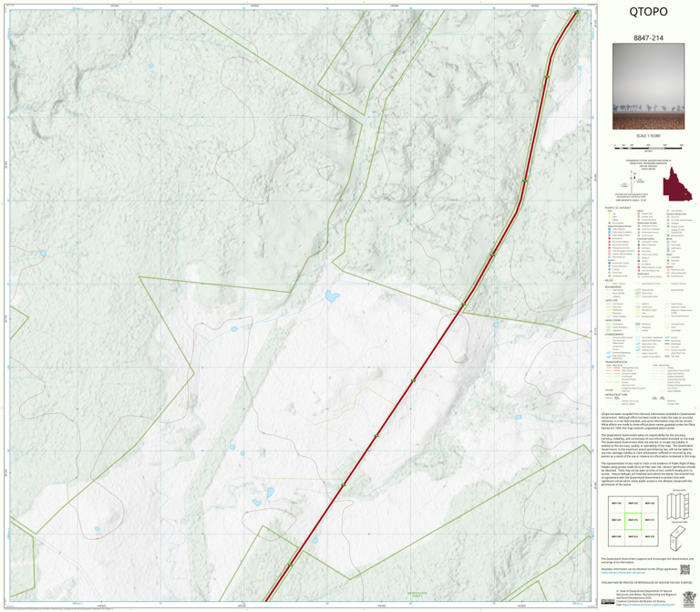Select the map sheet number 8847-214 heading
Image resolution: width=700 pixels, height=612 pixels.
648,38
